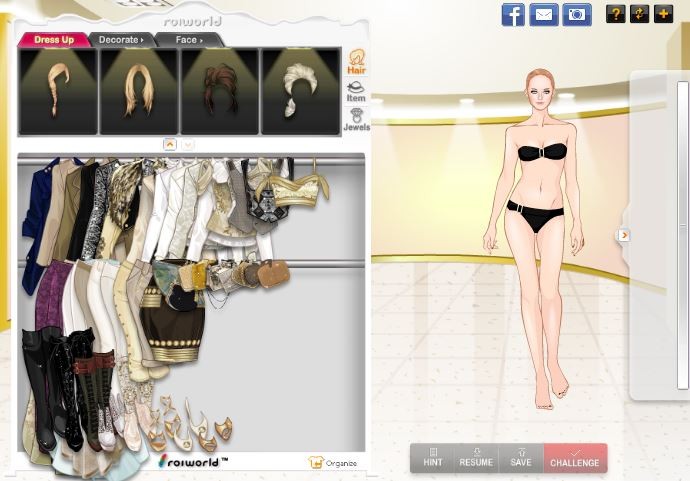Switch to the Decorate tab
Viewport: 690px width, 481px height.
121,40
